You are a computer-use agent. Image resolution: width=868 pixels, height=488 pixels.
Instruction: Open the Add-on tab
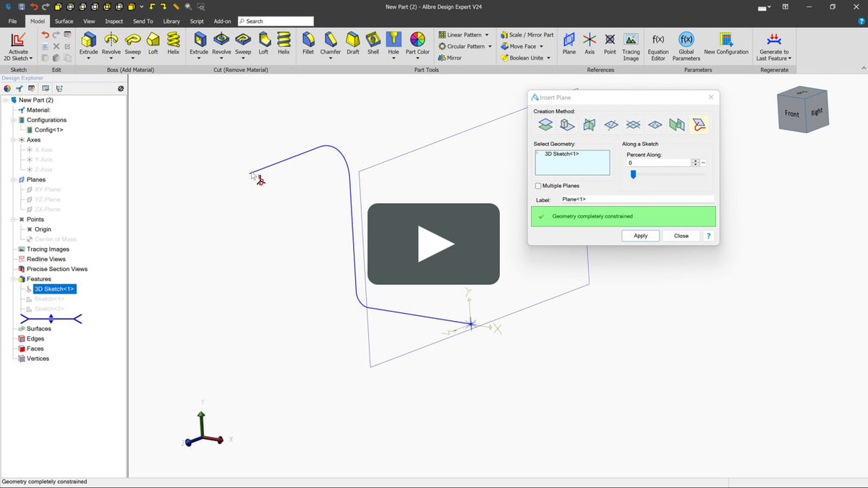223,21
